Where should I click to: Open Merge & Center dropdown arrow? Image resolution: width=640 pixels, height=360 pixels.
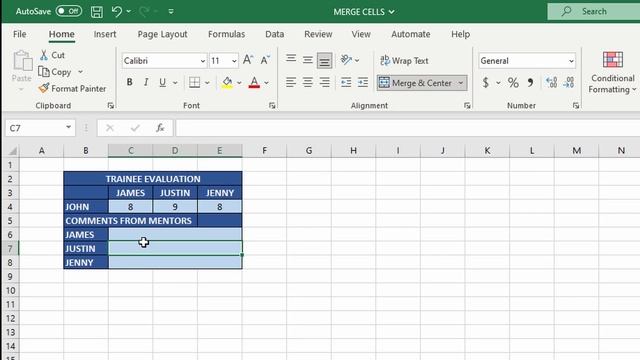coord(461,83)
